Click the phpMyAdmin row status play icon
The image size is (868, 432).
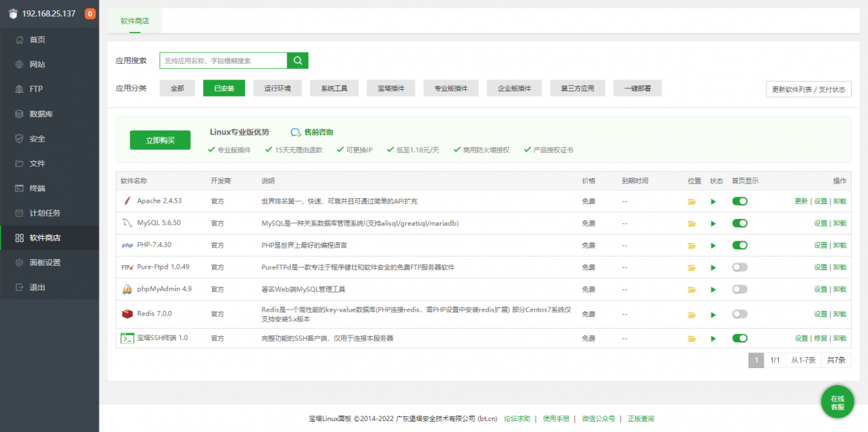[714, 289]
